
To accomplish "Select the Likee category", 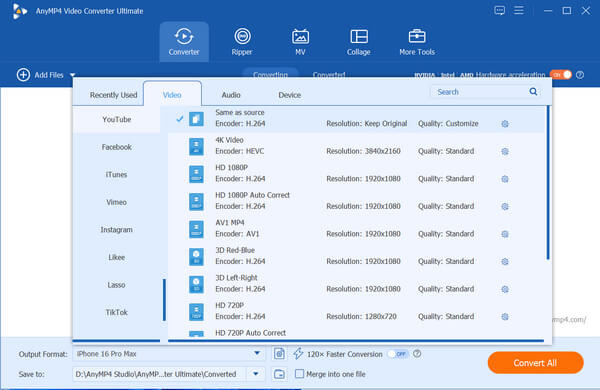I will click(116, 257).
